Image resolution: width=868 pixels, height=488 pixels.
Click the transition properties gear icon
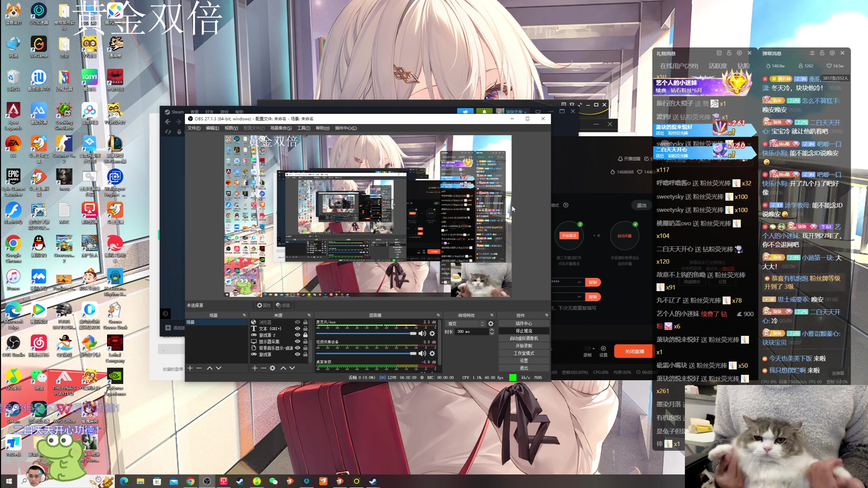tap(491, 324)
